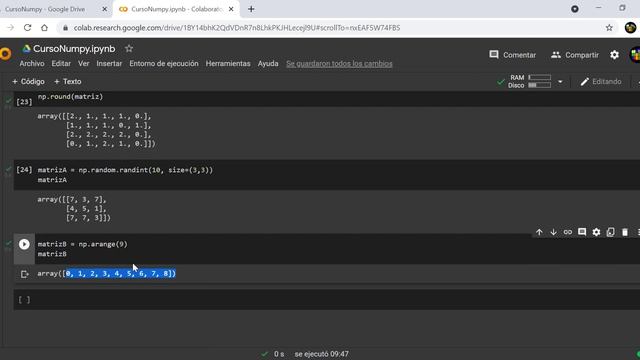Click the notebook title CursoNumpy.ipynb
Screen dimensions: 640x360
coord(74,49)
